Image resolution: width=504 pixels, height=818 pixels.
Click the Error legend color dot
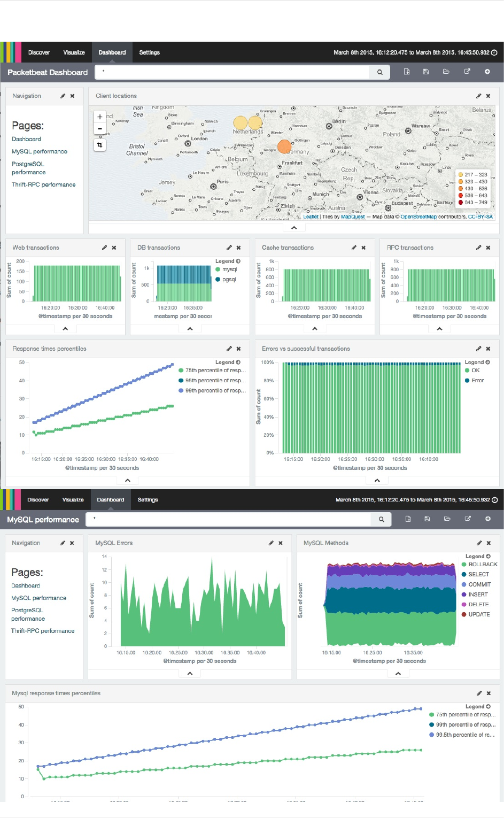click(468, 381)
